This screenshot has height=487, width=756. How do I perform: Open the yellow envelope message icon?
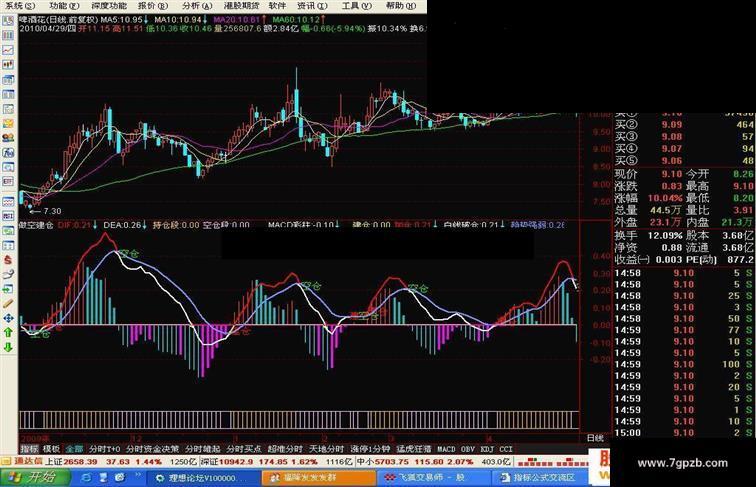click(8, 123)
